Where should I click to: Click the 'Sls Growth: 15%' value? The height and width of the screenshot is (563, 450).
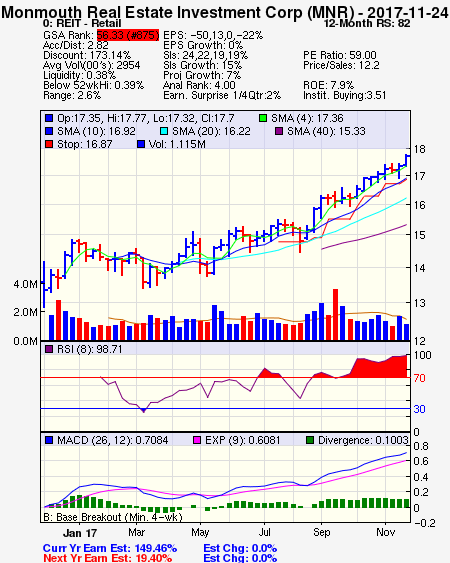(203, 65)
